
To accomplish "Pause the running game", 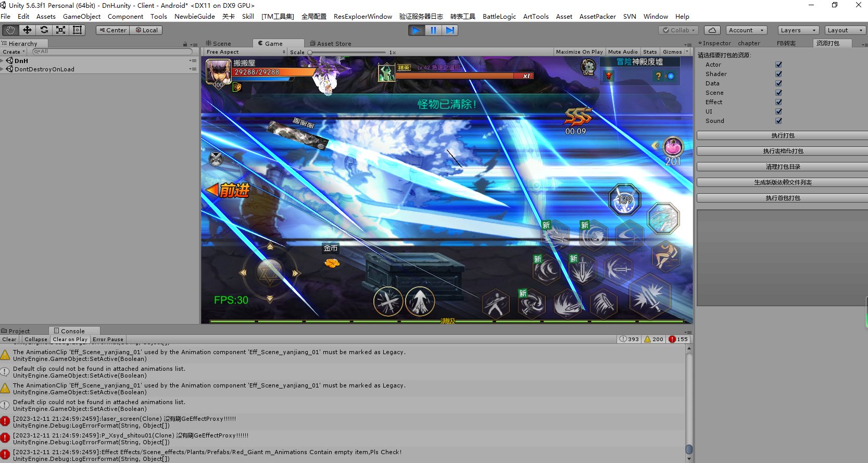I will click(433, 30).
